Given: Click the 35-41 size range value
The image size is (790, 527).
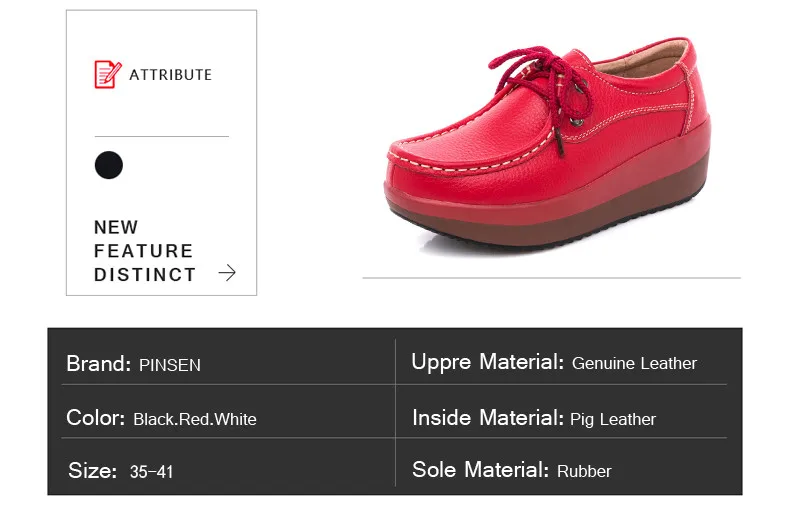Looking at the screenshot, I should [x=151, y=472].
